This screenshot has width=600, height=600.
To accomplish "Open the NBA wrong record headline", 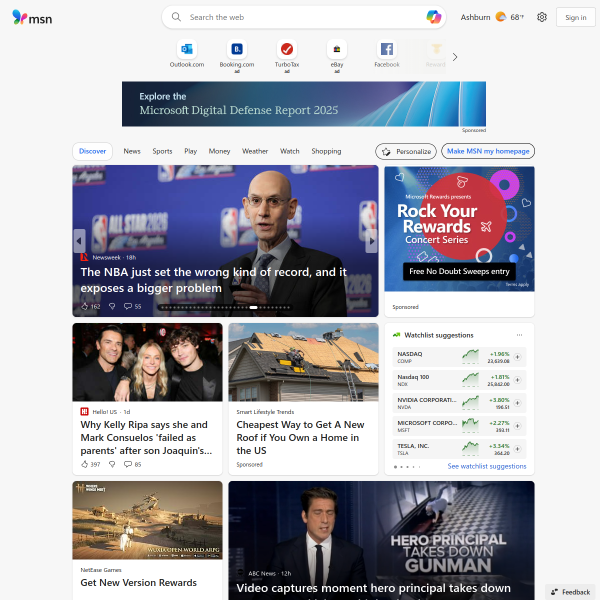I will click(213, 280).
